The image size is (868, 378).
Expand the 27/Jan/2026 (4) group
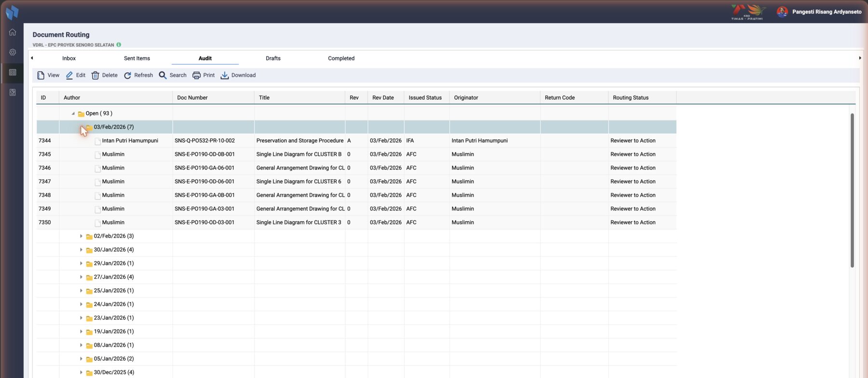(x=81, y=277)
